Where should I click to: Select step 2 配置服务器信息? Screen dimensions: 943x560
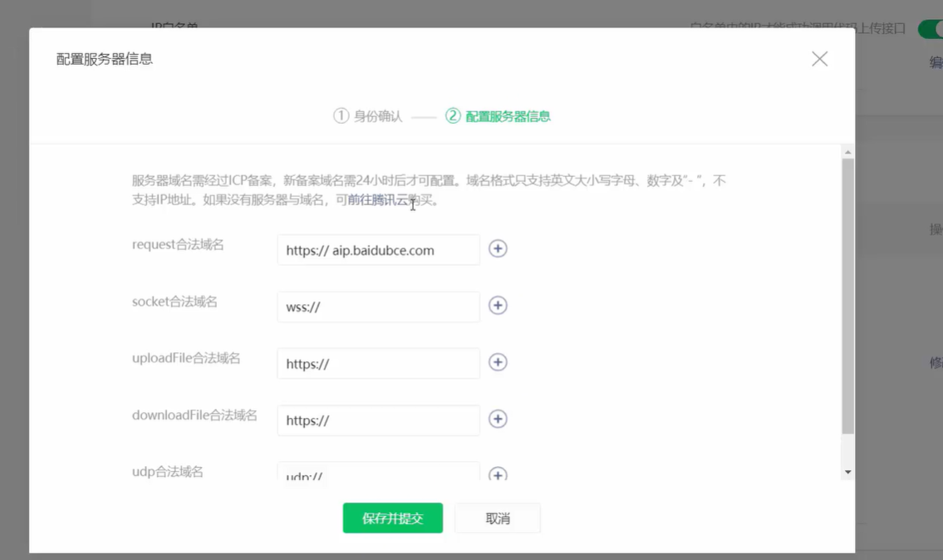498,115
